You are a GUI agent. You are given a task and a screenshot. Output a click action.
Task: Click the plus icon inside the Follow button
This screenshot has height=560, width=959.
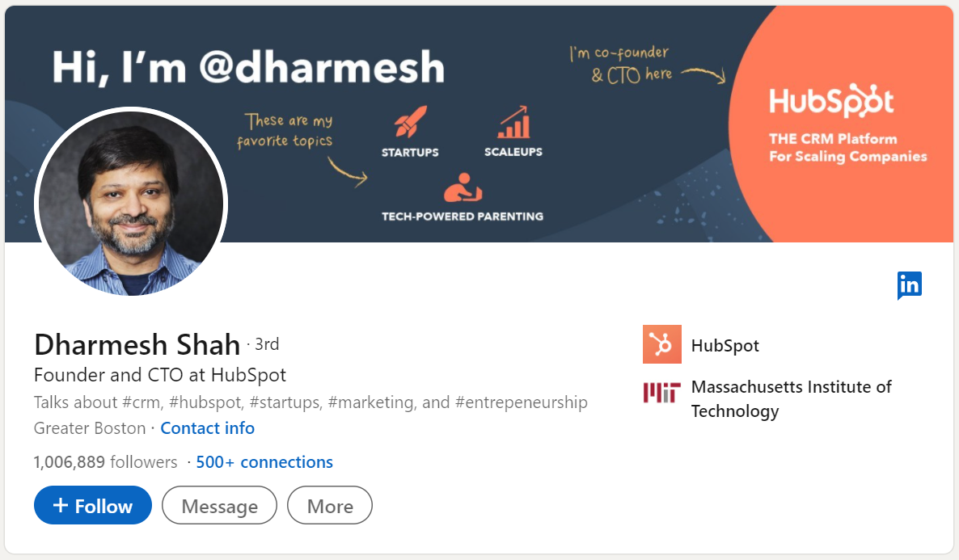tap(59, 504)
